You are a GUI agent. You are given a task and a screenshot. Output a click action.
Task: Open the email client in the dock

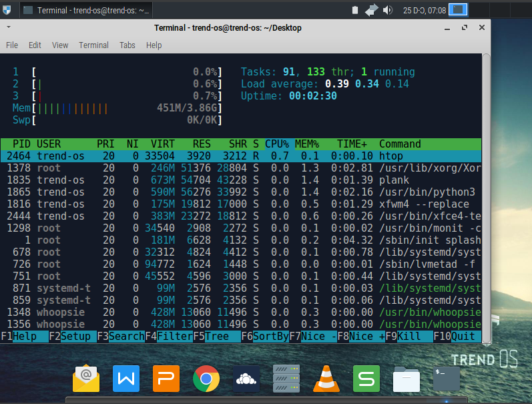point(86,379)
